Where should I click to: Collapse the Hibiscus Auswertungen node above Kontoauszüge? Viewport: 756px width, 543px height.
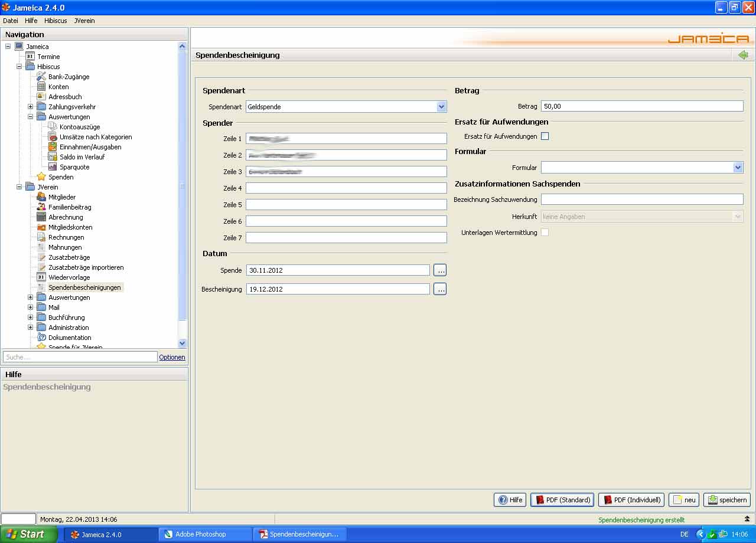click(30, 117)
